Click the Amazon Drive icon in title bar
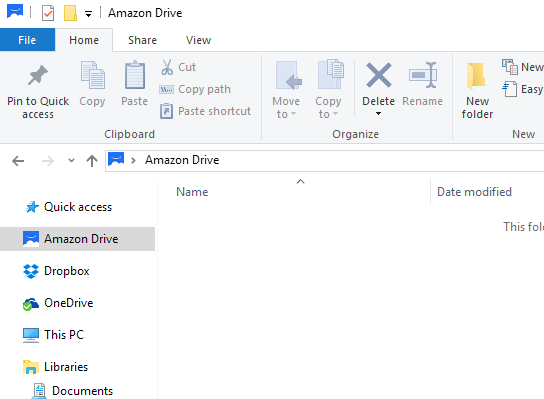The height and width of the screenshot is (399, 544). pos(15,12)
